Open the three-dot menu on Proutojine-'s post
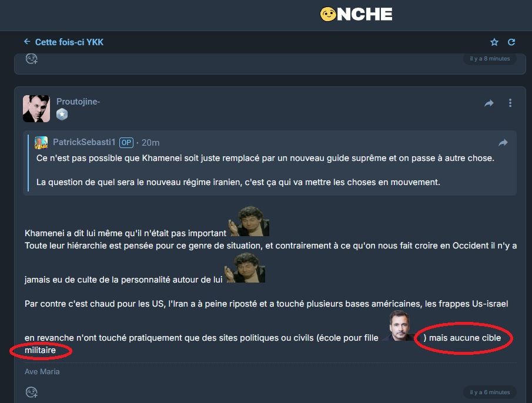The height and width of the screenshot is (403, 532). click(x=510, y=103)
